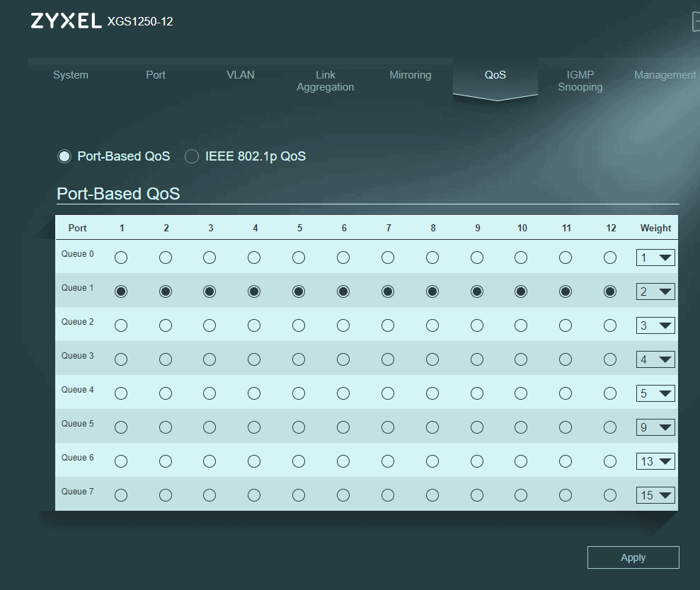Set port 8 to Queue 5
This screenshot has height=590, width=700.
(x=432, y=427)
